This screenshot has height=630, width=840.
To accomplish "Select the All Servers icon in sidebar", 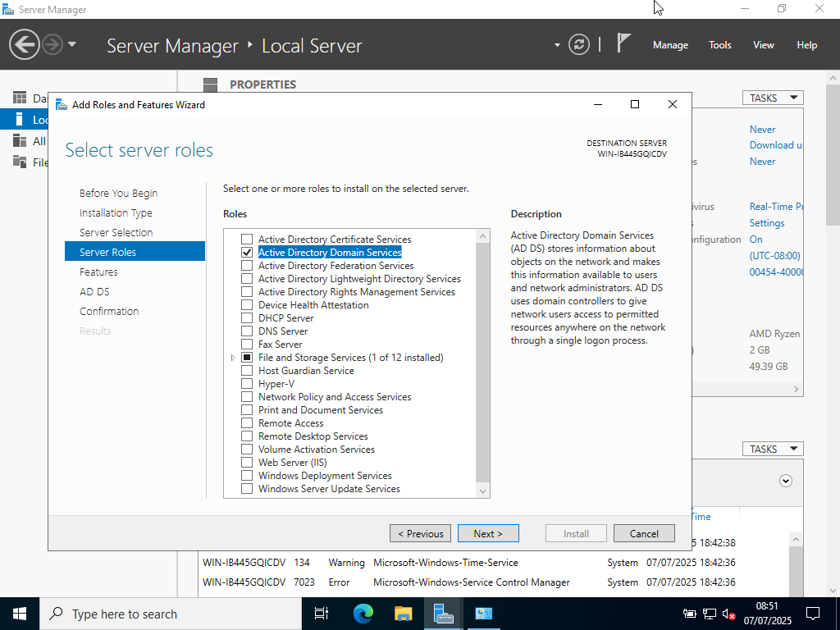I will (x=20, y=140).
